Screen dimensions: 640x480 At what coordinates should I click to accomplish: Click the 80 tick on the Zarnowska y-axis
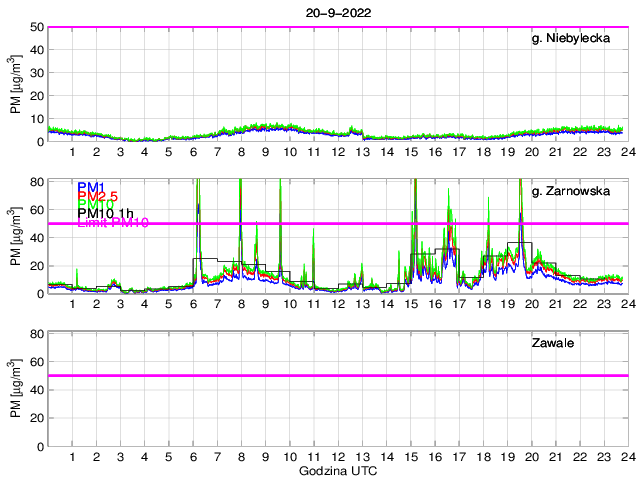point(37,182)
